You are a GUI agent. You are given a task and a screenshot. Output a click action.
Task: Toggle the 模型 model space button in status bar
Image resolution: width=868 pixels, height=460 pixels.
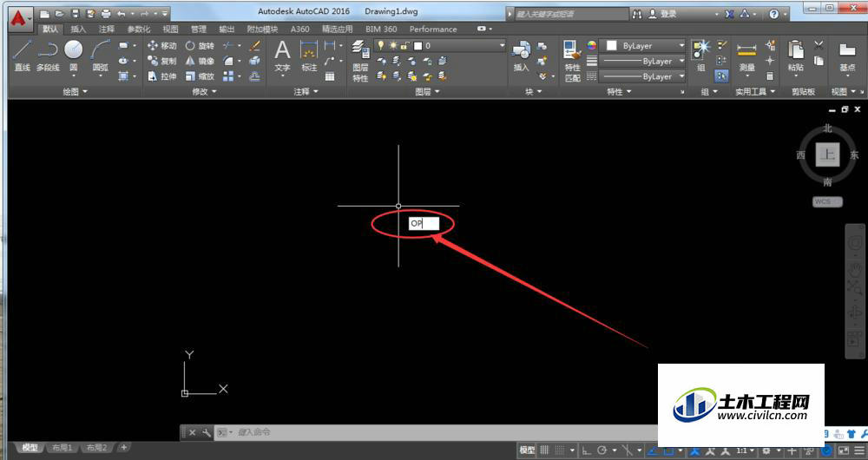click(527, 450)
